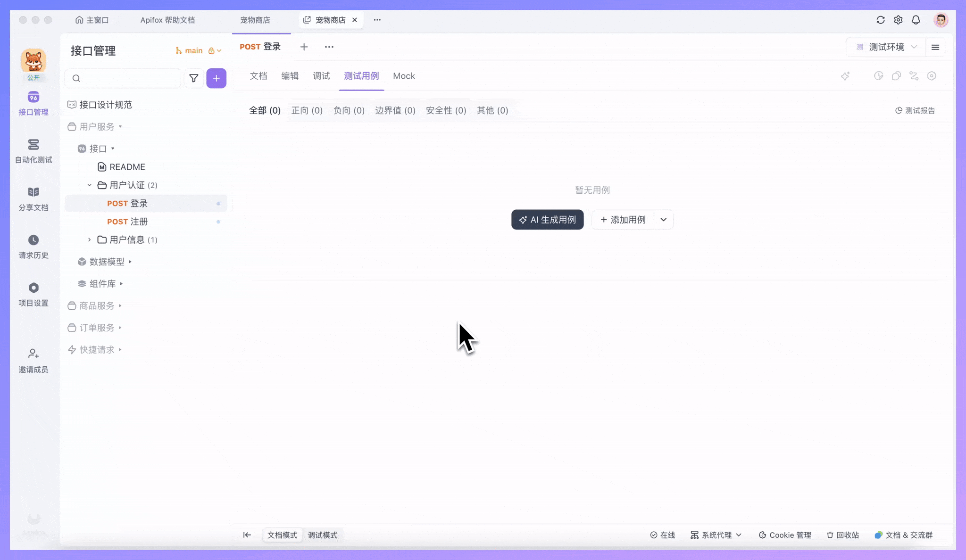
Task: Open 分享文档 from the left sidebar
Action: 33,198
